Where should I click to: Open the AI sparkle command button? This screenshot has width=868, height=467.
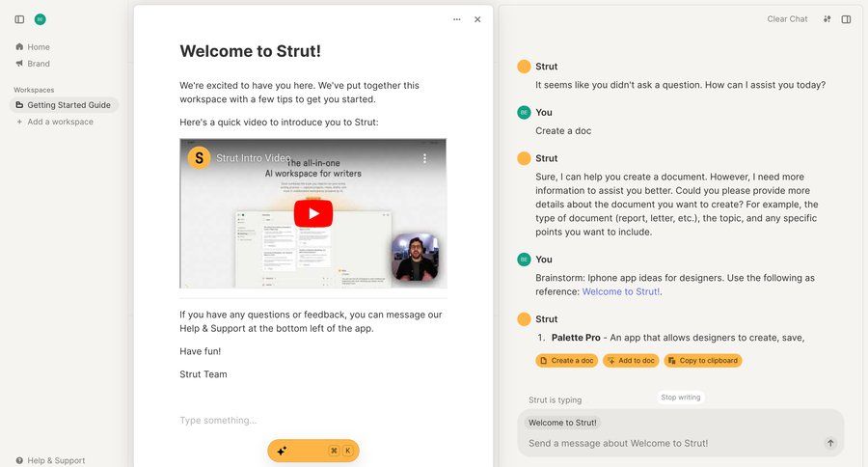[313, 451]
